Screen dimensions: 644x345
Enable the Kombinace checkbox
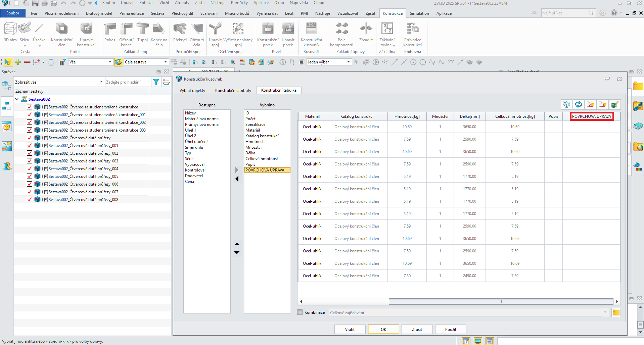click(x=300, y=312)
